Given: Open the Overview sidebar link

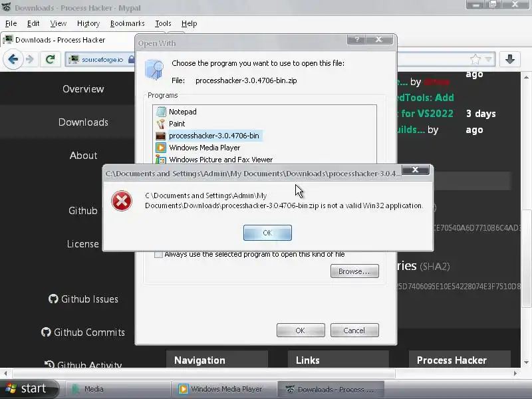Looking at the screenshot, I should (83, 89).
